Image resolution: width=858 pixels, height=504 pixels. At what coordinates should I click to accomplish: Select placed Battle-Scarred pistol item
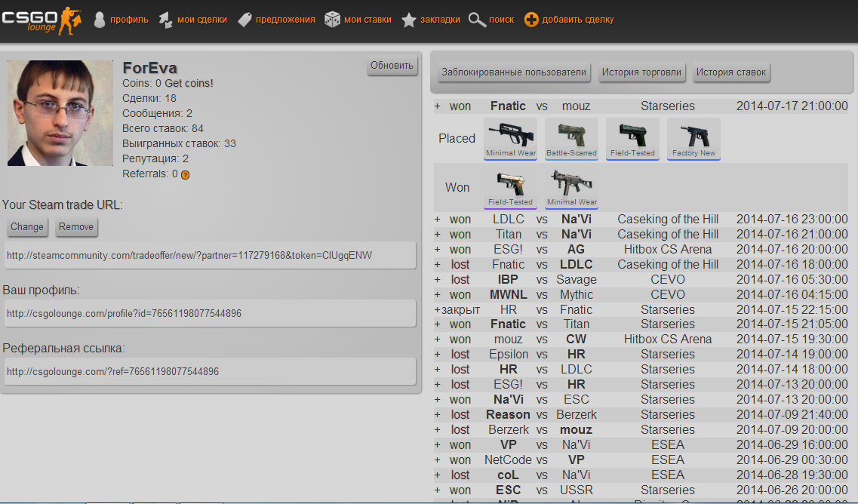click(x=571, y=139)
